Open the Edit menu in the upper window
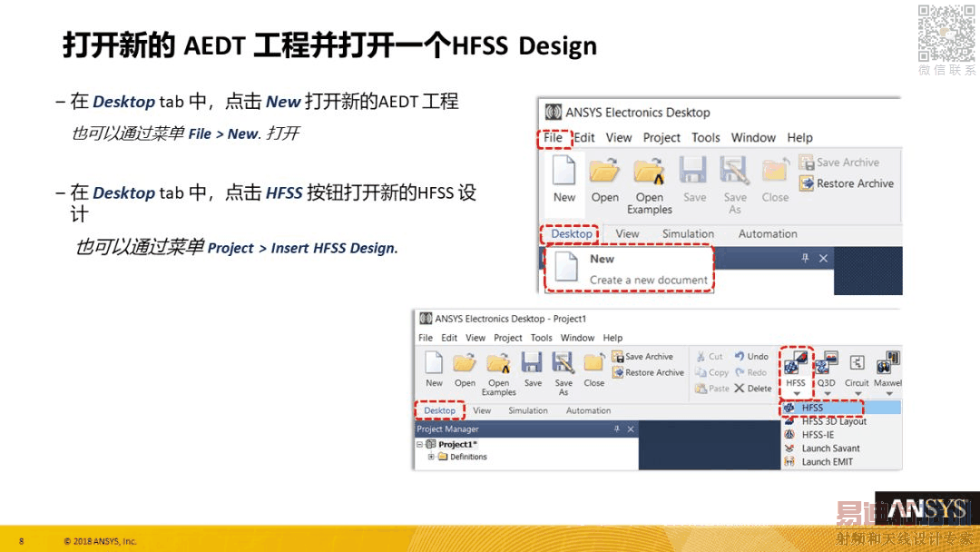980x552 pixels. tap(584, 137)
